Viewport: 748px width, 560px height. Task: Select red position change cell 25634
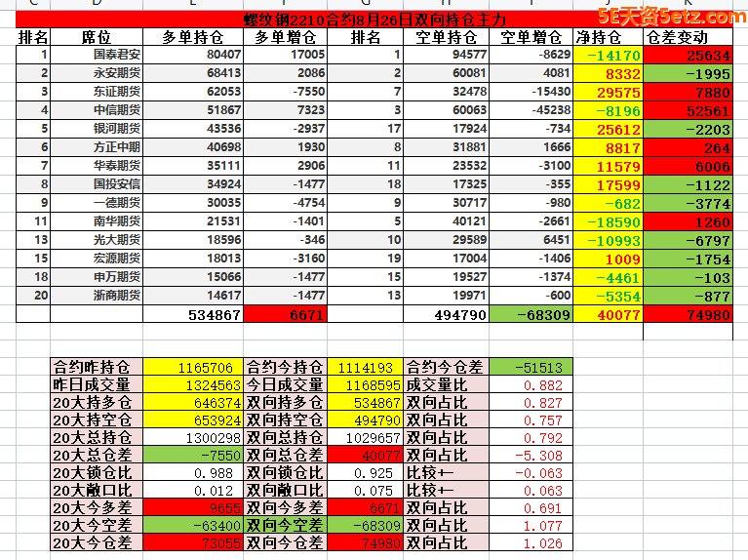pyautogui.click(x=688, y=55)
